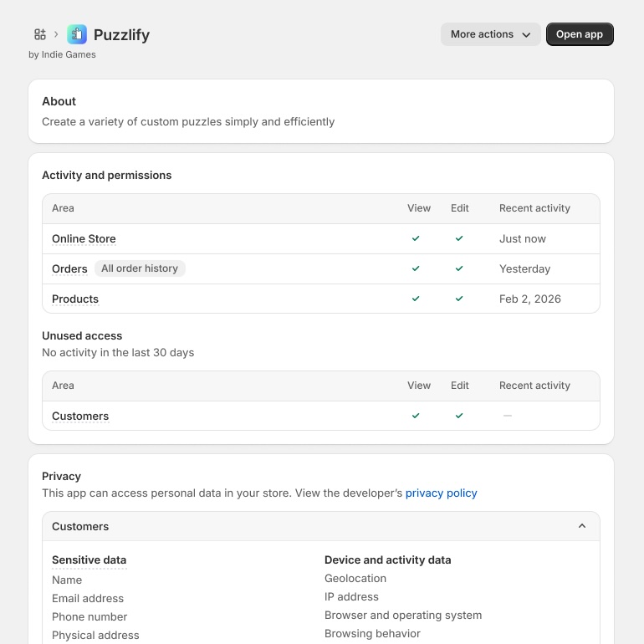The width and height of the screenshot is (644, 644).
Task: Click the Customers view checkmark icon
Action: 416,416
